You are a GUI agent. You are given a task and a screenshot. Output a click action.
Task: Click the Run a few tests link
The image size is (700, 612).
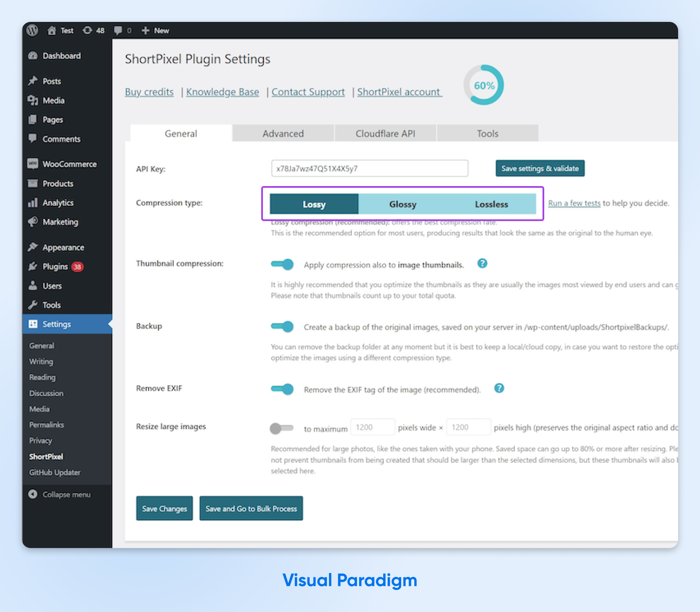[574, 203]
